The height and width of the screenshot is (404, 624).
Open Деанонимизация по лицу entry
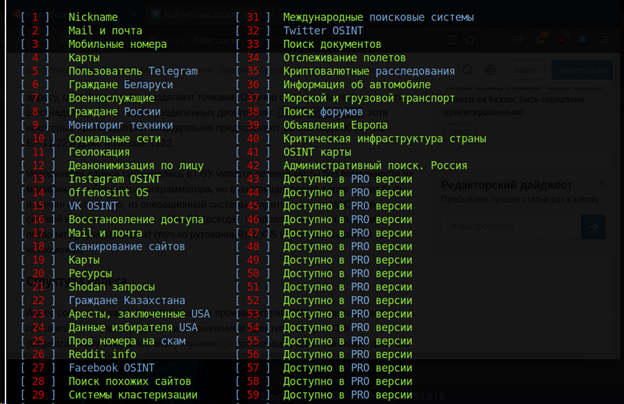click(137, 165)
